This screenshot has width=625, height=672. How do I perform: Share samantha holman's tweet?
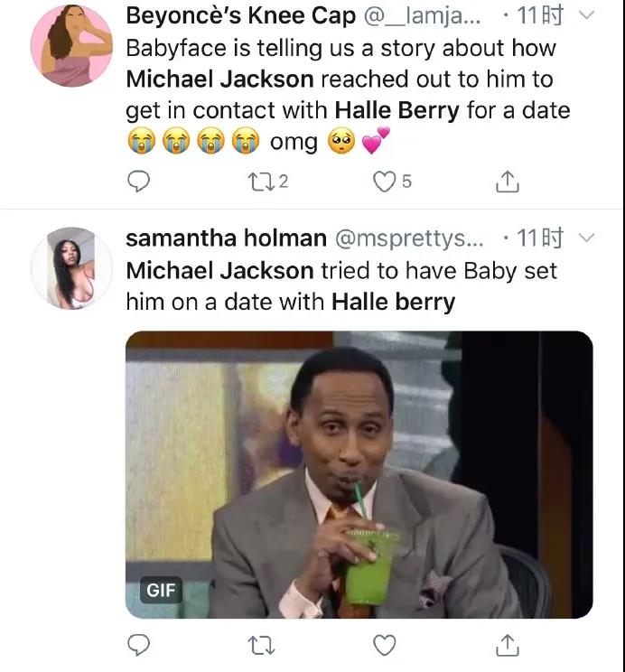[x=508, y=645]
